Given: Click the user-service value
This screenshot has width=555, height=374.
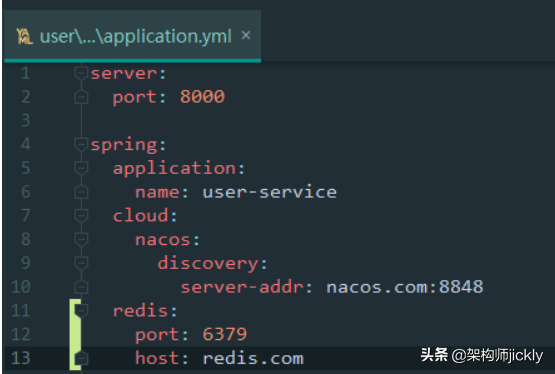Looking at the screenshot, I should click(270, 192).
